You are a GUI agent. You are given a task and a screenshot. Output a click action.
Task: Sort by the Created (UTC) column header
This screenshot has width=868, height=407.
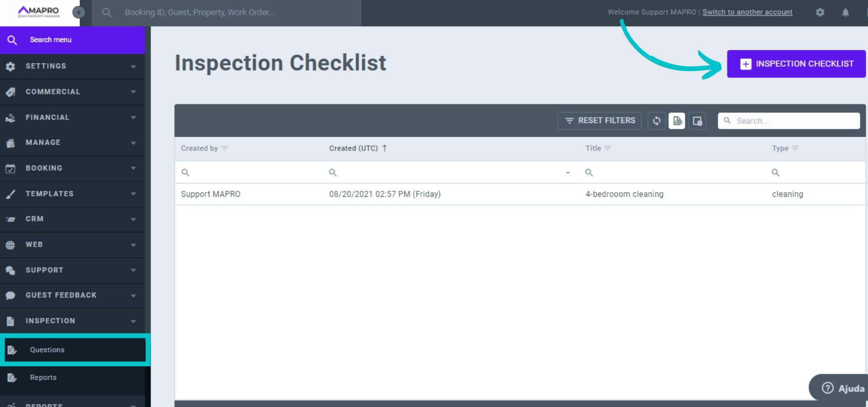[x=354, y=148]
